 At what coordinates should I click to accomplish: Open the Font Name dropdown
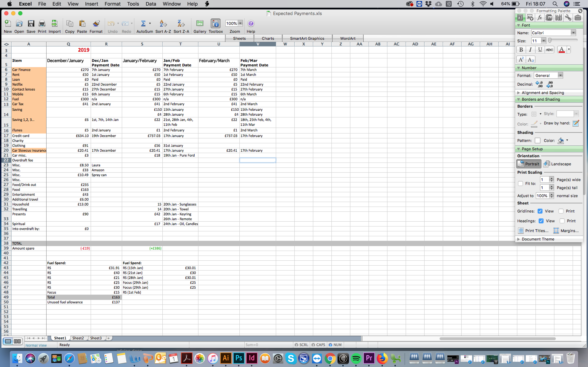tap(573, 33)
